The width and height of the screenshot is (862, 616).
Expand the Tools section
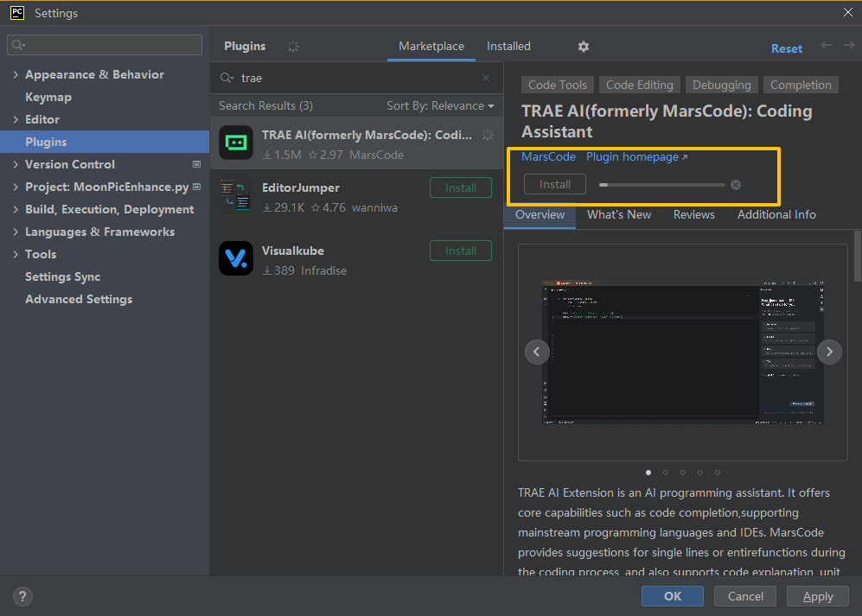point(16,254)
